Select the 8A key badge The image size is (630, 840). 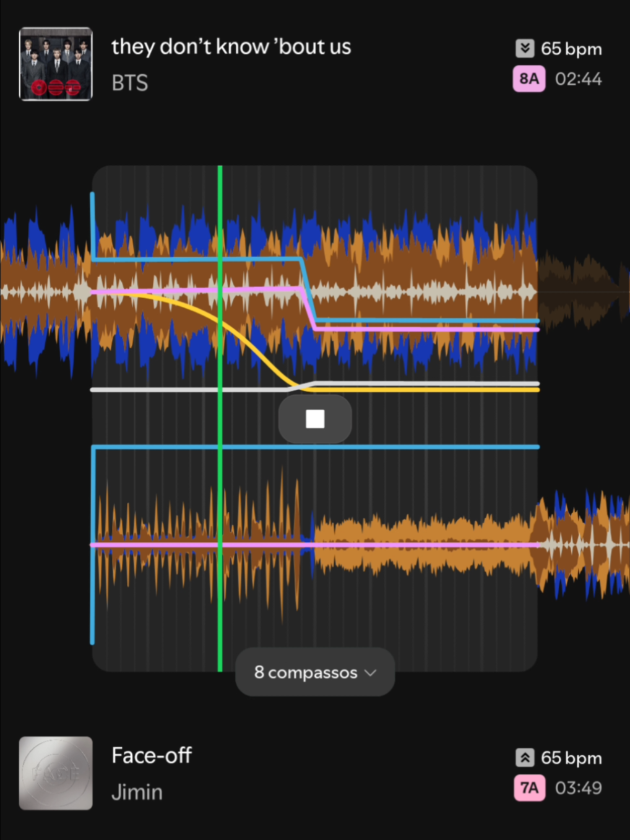pyautogui.click(x=529, y=79)
